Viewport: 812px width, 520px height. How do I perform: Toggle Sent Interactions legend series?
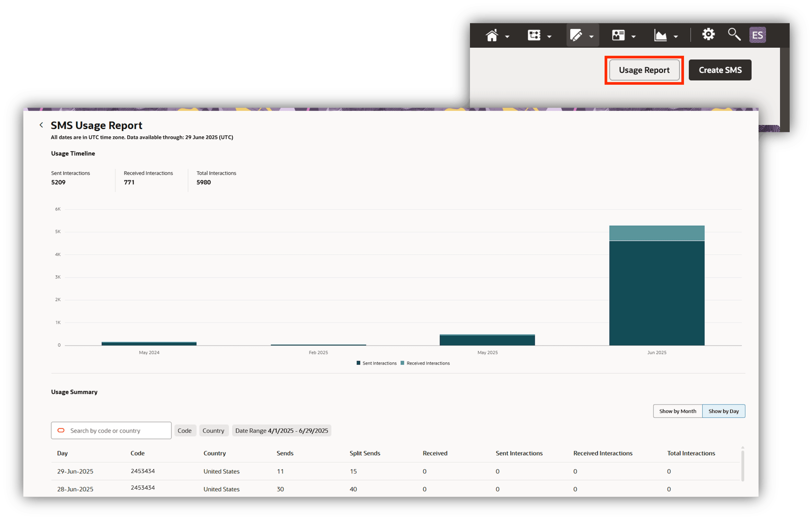(376, 363)
